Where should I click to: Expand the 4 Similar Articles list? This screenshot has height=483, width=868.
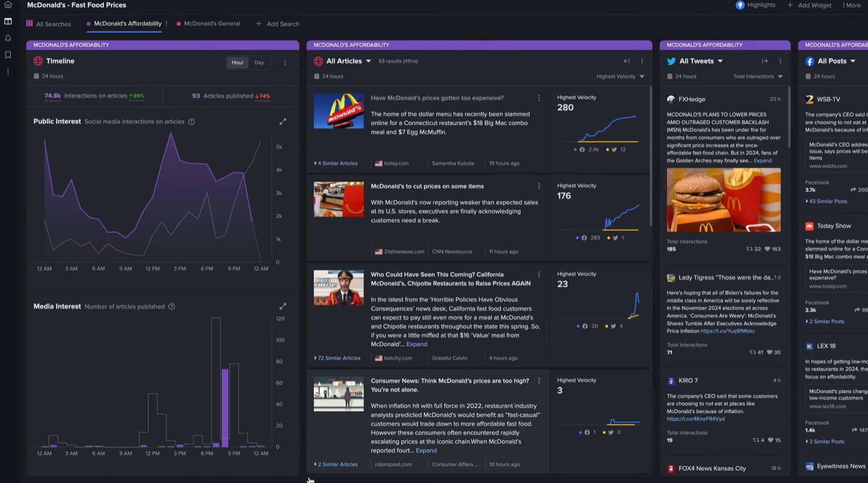(336, 163)
